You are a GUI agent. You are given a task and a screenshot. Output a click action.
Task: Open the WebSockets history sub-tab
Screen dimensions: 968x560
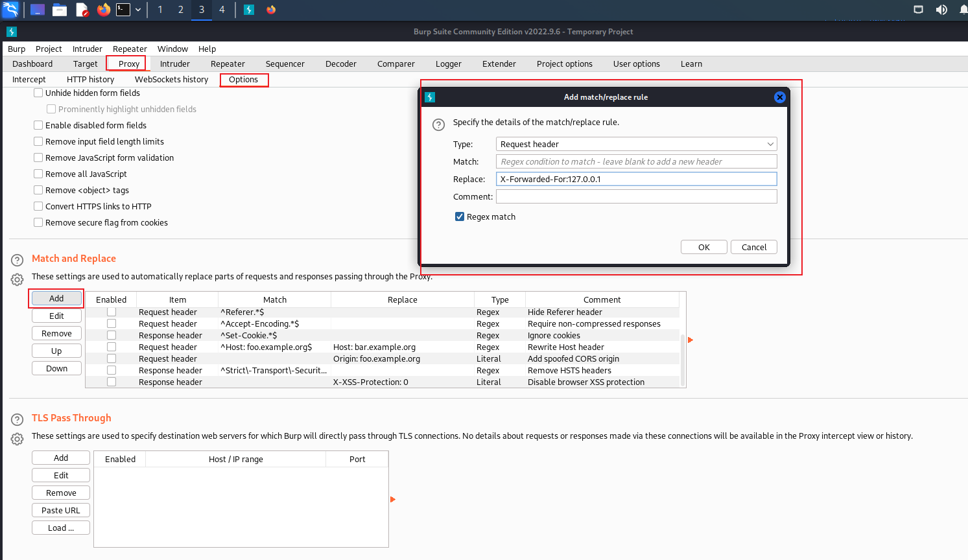point(172,79)
